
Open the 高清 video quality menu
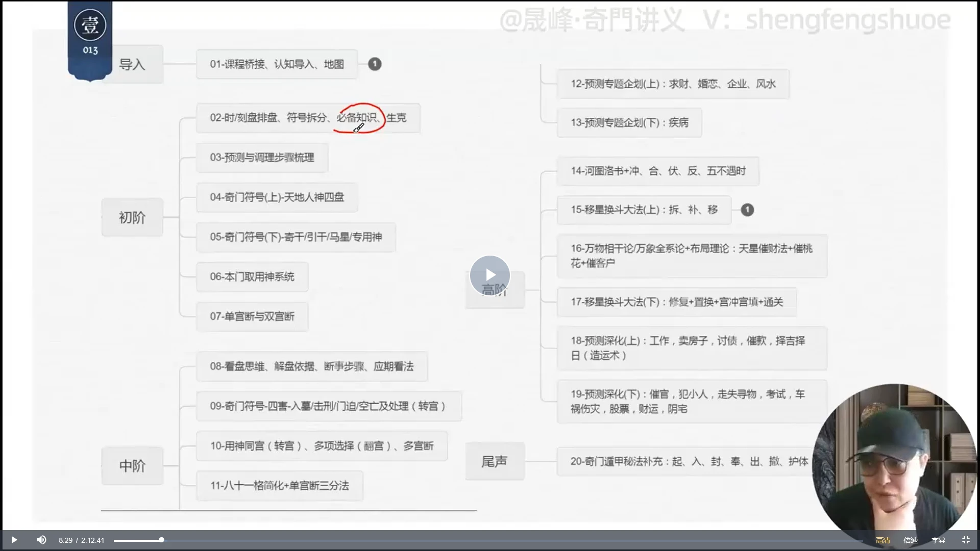(883, 540)
